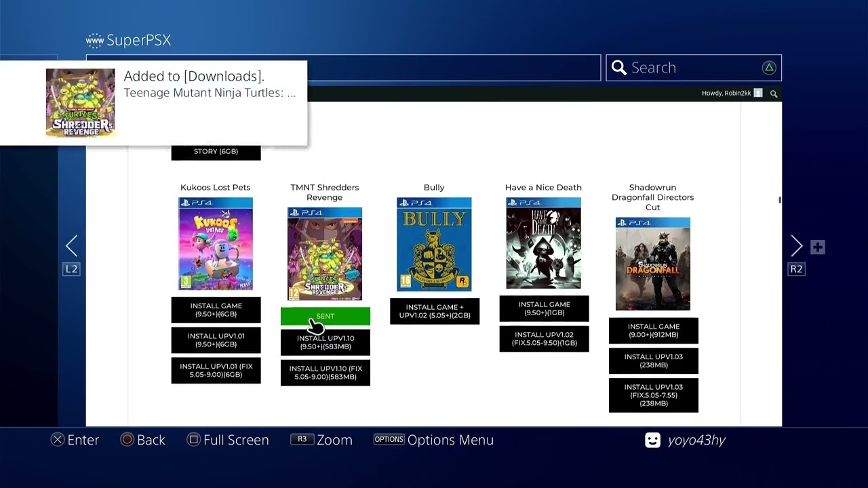Open the Kukoos Lost Pets cover thumbnail
This screenshot has width=868, height=488.
pyautogui.click(x=216, y=244)
